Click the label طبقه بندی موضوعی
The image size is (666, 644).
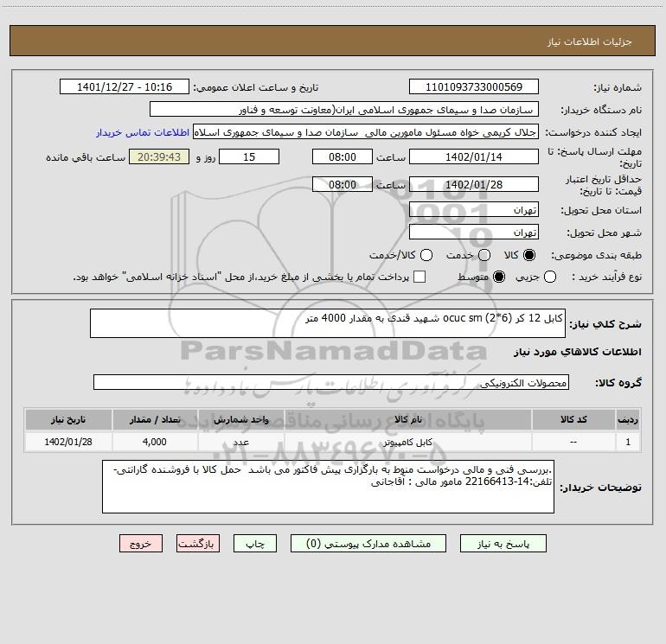(x=596, y=255)
